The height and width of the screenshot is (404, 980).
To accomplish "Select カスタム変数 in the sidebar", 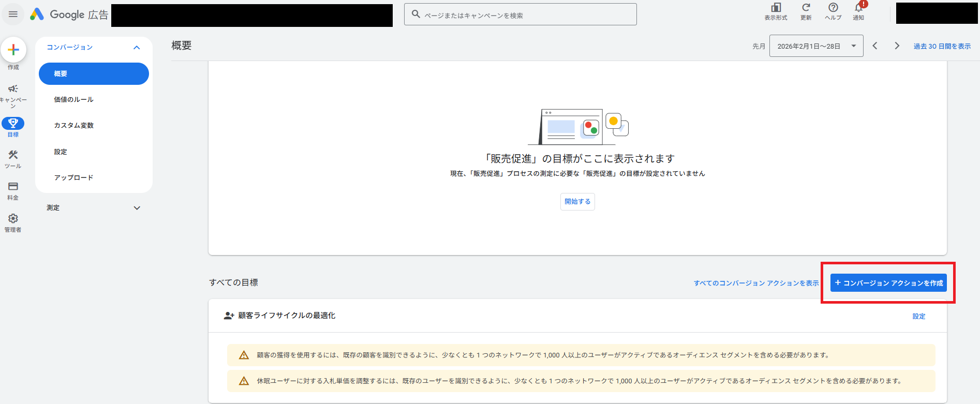I will tap(74, 126).
